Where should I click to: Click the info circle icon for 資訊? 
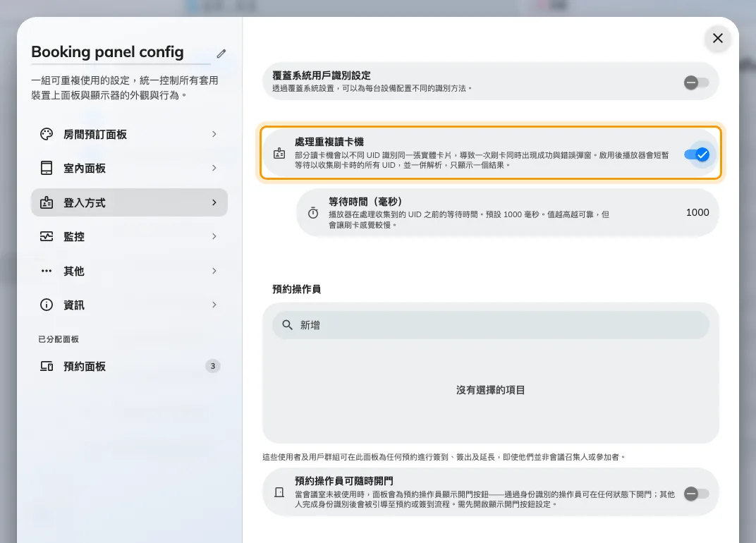[x=47, y=305]
